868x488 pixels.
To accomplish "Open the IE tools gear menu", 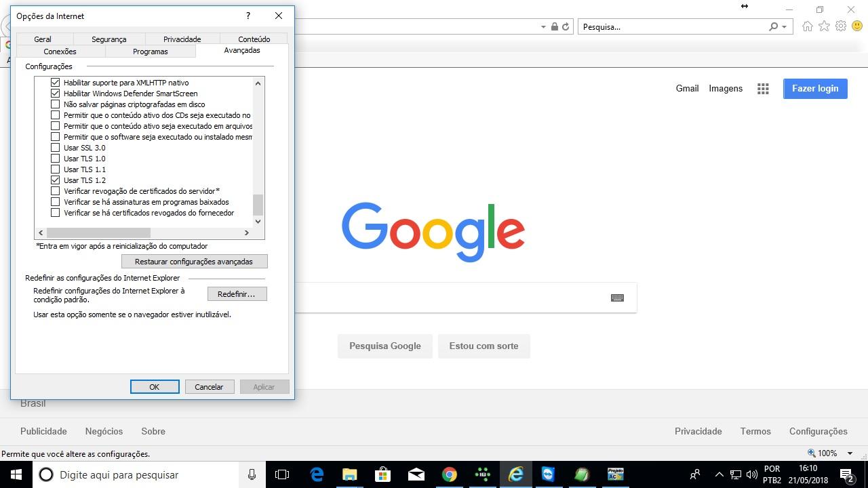I will [841, 26].
